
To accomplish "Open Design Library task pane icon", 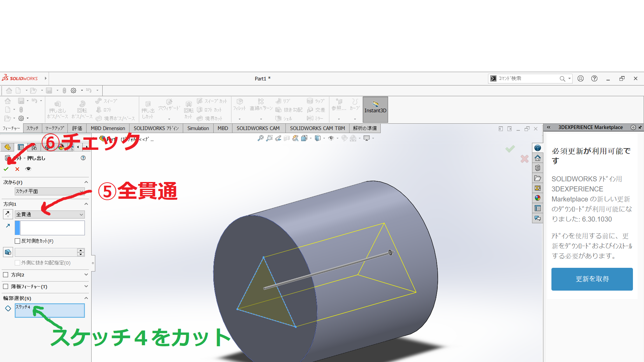I will [x=538, y=168].
